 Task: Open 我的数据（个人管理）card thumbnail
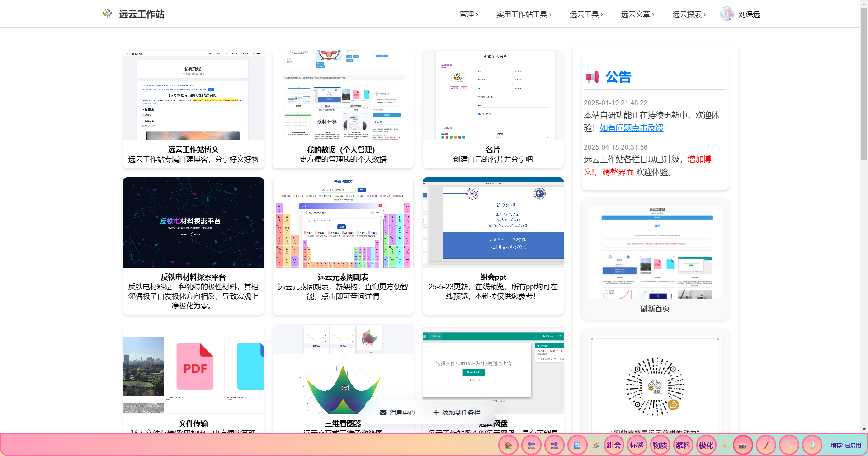(343, 95)
